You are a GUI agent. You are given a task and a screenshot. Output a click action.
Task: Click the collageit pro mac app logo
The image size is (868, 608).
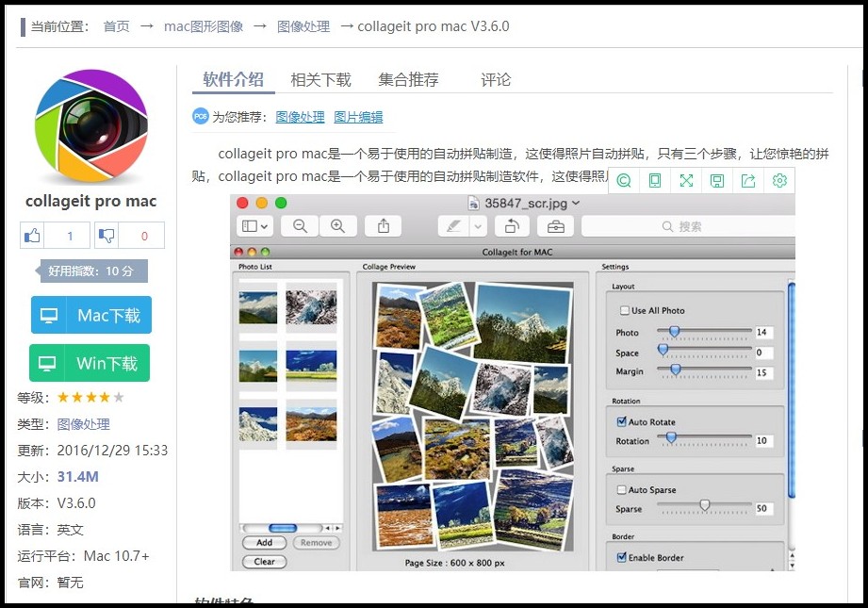click(x=91, y=126)
